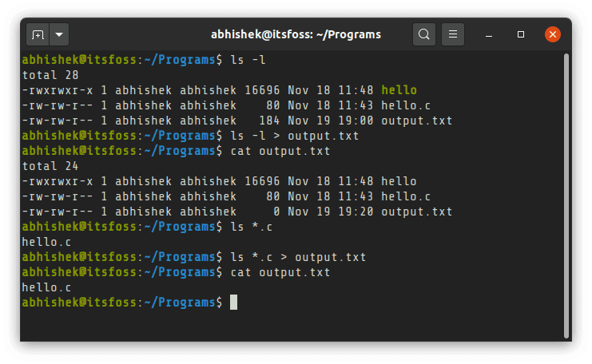
Task: Minimize the terminal window
Action: pos(491,34)
